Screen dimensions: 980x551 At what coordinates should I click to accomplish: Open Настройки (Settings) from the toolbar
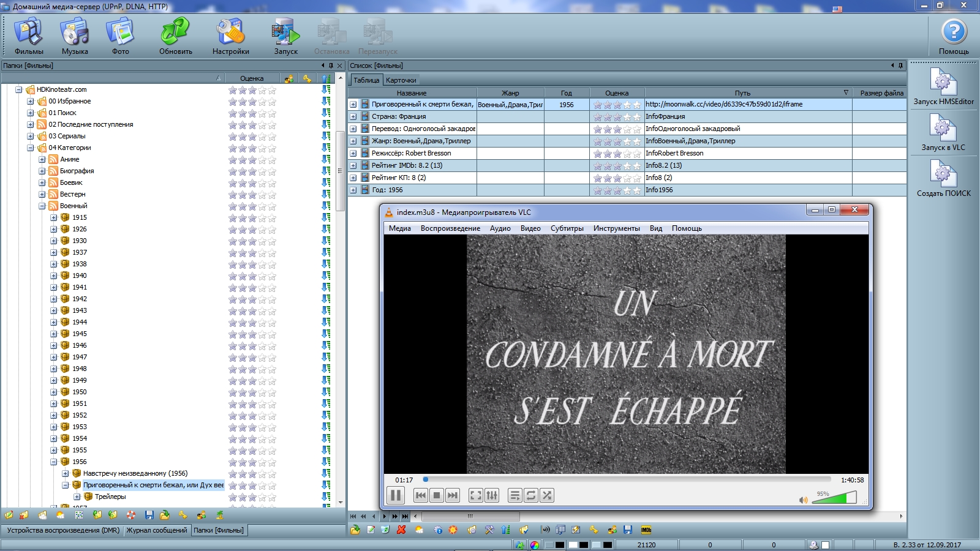tap(230, 36)
